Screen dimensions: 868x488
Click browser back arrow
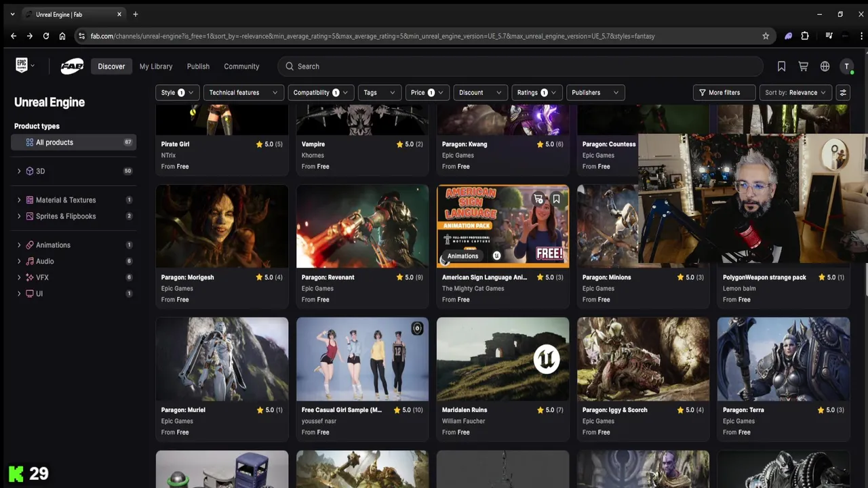click(x=14, y=36)
